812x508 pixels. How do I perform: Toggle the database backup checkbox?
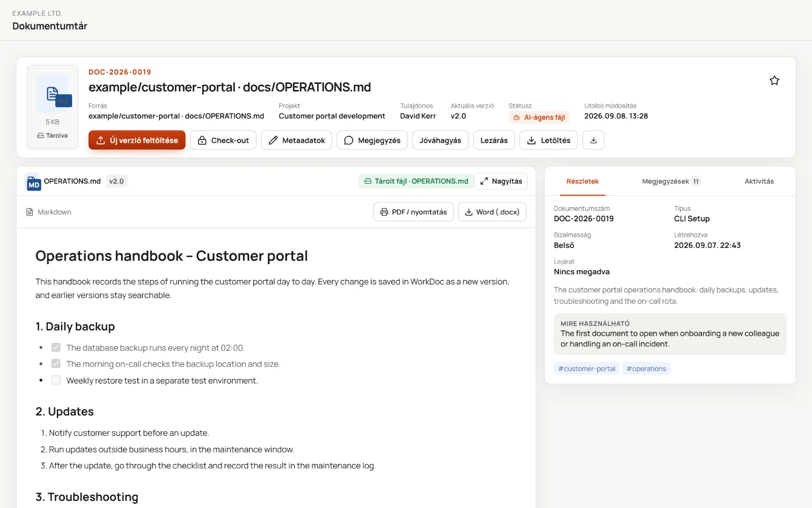tap(56, 347)
